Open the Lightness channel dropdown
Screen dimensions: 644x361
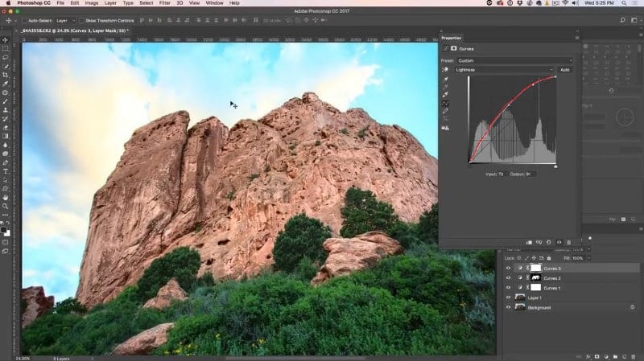click(x=504, y=70)
